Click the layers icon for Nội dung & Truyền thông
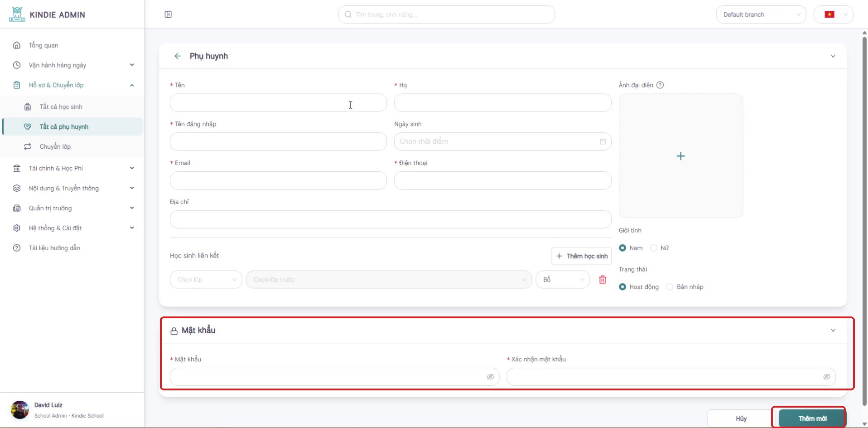Screen dimensions: 868x428 [x=17, y=188]
